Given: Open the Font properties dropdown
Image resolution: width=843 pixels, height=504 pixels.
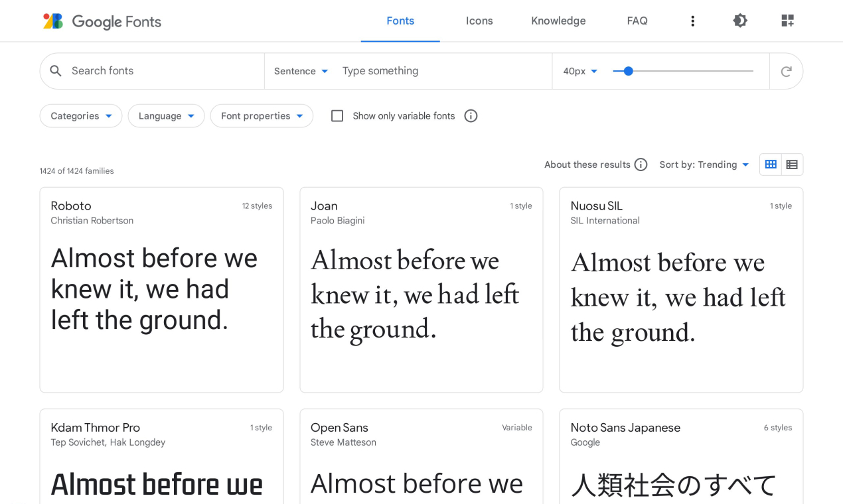Looking at the screenshot, I should click(x=262, y=115).
